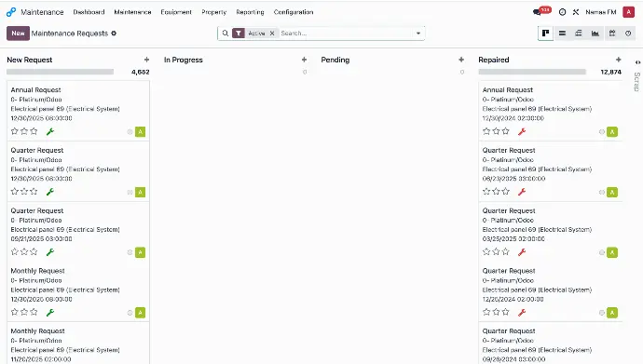Click the New Request column title
643x364 pixels.
point(30,60)
